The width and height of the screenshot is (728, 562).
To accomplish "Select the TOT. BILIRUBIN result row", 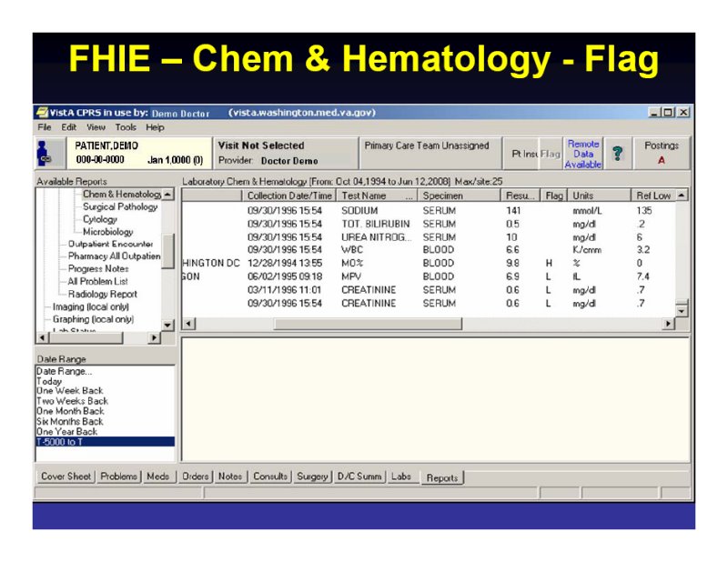I will point(428,224).
